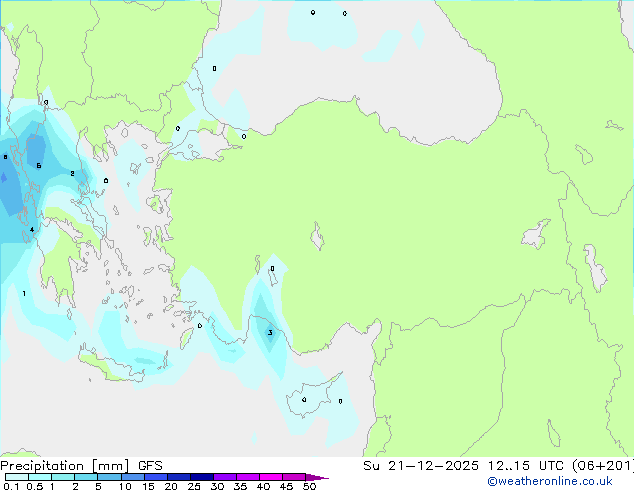Click the '0.5' legend tick label

[35, 486]
